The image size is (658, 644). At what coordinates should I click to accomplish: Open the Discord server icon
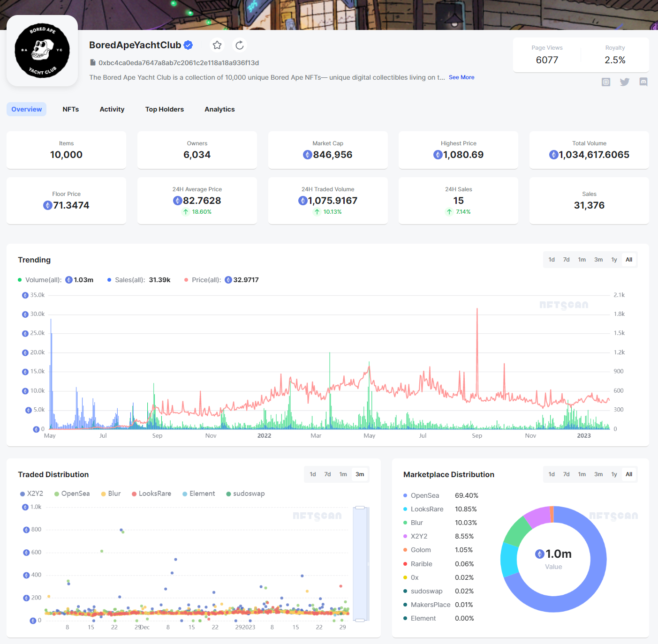[x=643, y=82]
